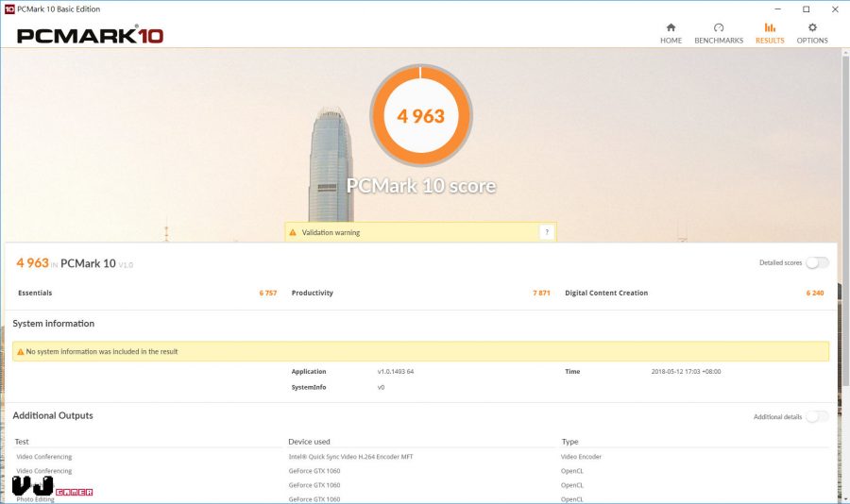Maximize the PCMark 10 window
Viewport: 850px width, 504px height.
coord(807,9)
